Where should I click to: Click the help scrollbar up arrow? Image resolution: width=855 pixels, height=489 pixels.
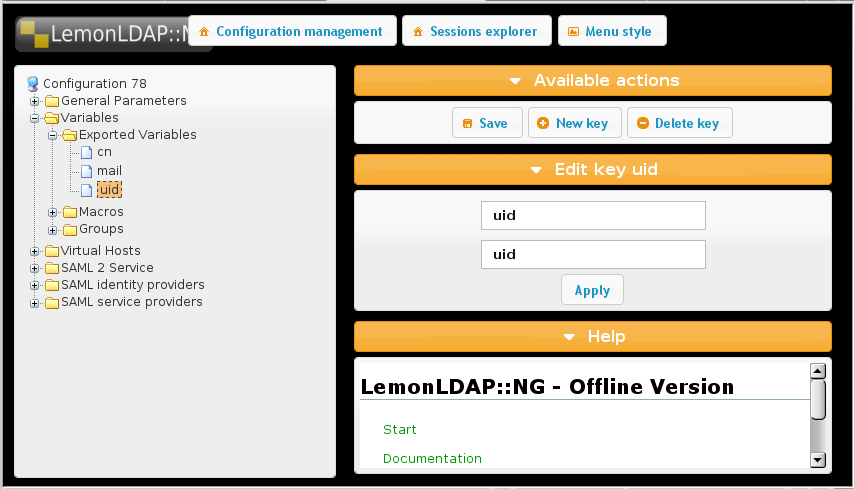click(817, 371)
